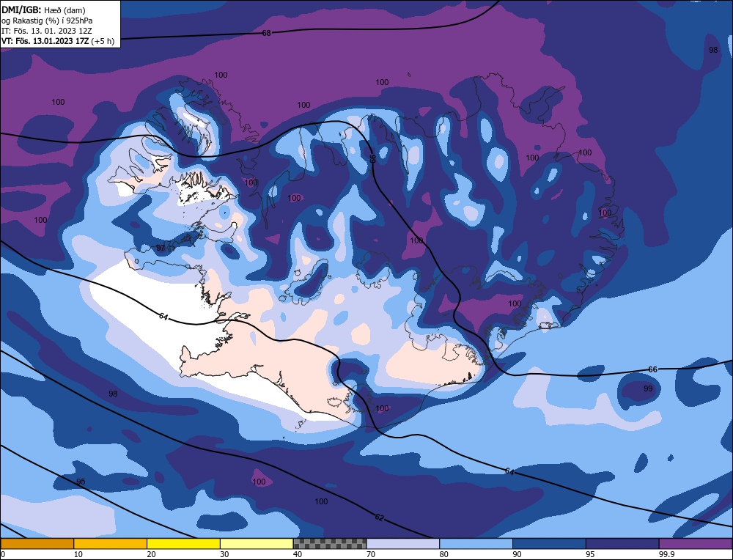The image size is (733, 560).
Task: Click the '20' legend tick label
Action: [x=151, y=554]
